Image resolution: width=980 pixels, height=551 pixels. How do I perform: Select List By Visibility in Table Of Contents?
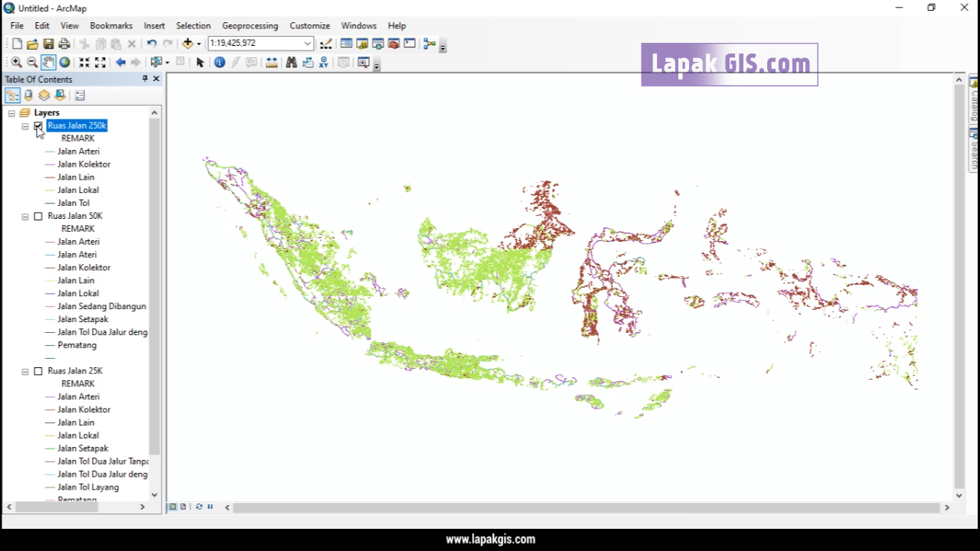(44, 95)
